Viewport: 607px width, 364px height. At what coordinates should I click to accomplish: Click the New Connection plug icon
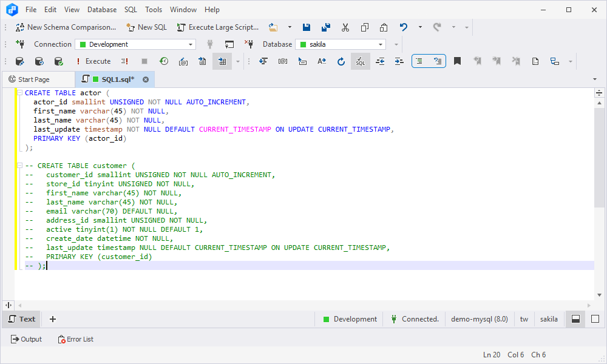click(x=20, y=44)
